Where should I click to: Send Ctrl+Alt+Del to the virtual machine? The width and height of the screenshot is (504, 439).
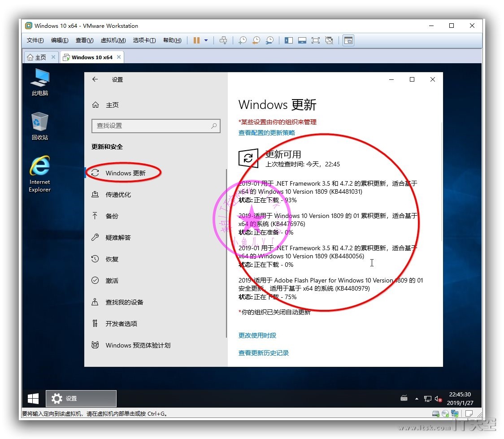point(223,40)
